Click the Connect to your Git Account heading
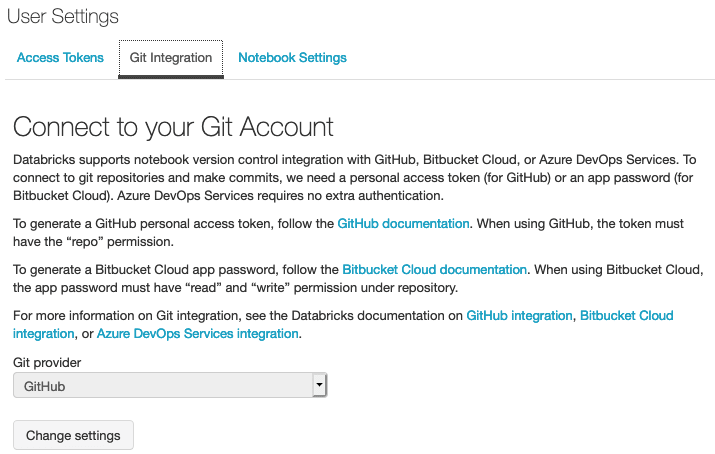This screenshot has height=454, width=715. 173,127
